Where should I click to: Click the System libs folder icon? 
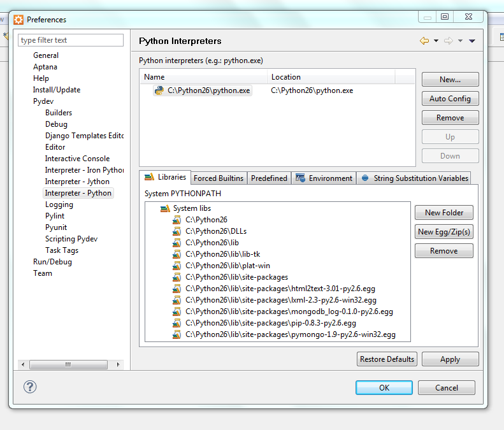(164, 208)
